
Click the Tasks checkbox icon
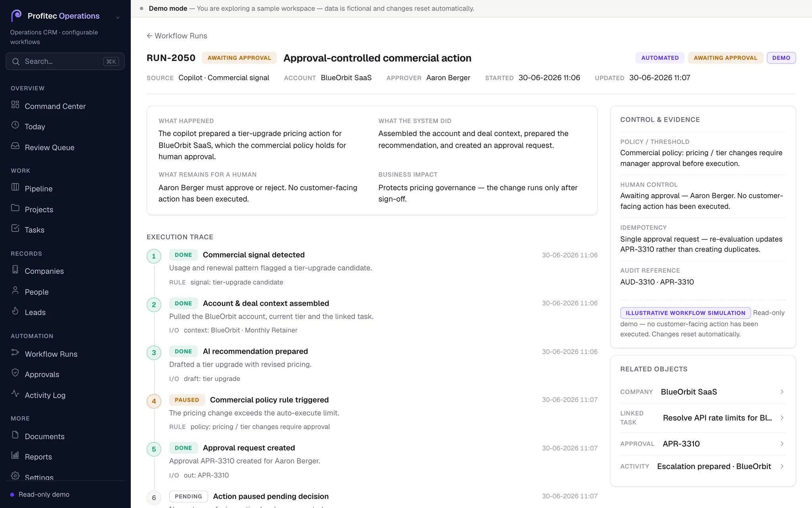15,228
